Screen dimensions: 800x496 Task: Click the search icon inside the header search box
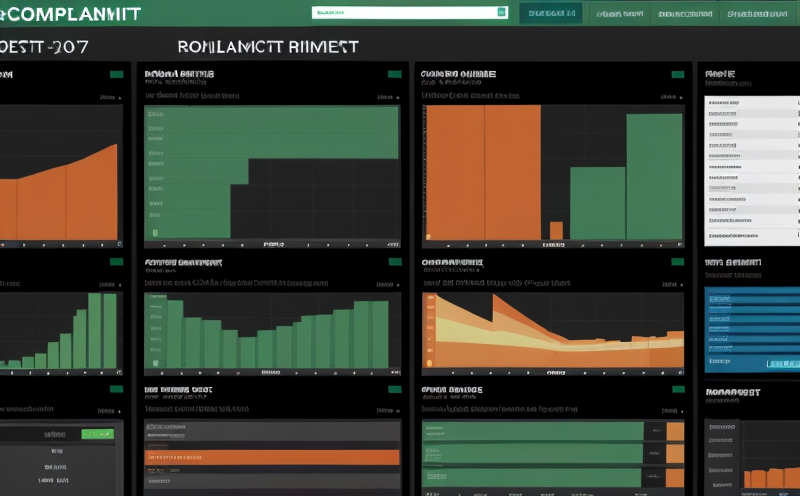(501, 13)
